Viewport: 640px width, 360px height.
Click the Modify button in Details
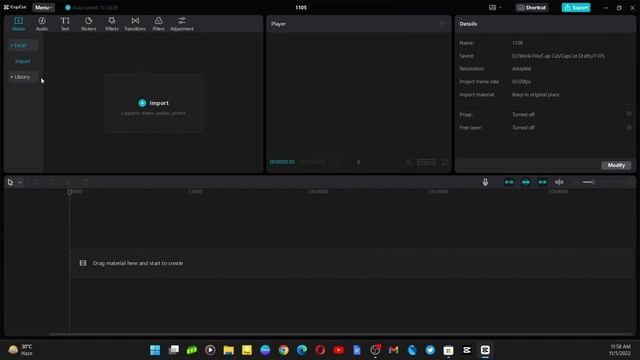point(616,165)
